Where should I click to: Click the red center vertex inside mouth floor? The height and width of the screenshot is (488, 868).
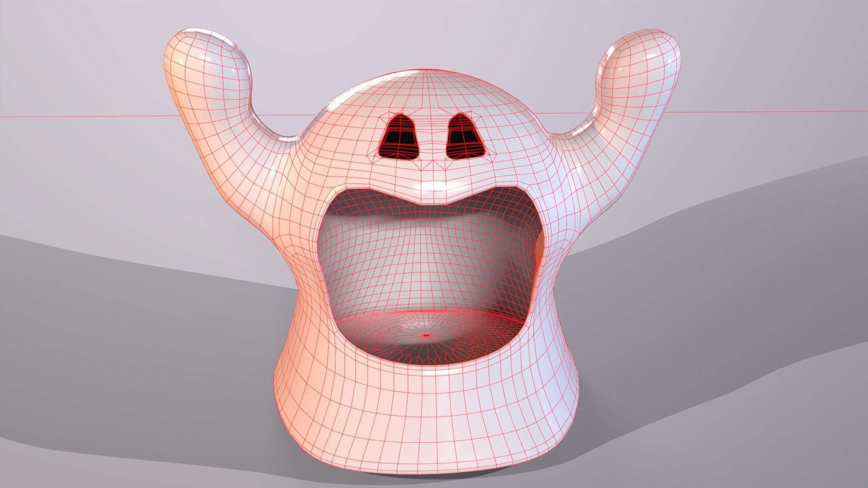[x=427, y=335]
